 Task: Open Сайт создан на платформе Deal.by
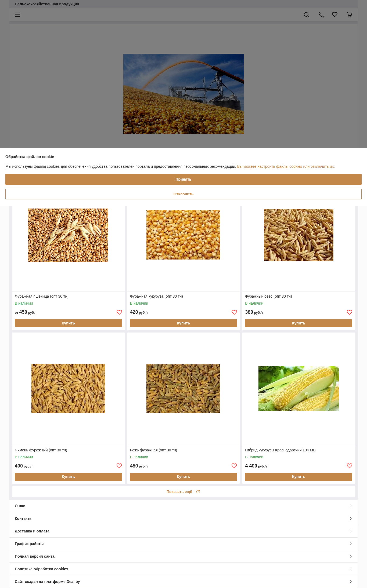coord(183,582)
